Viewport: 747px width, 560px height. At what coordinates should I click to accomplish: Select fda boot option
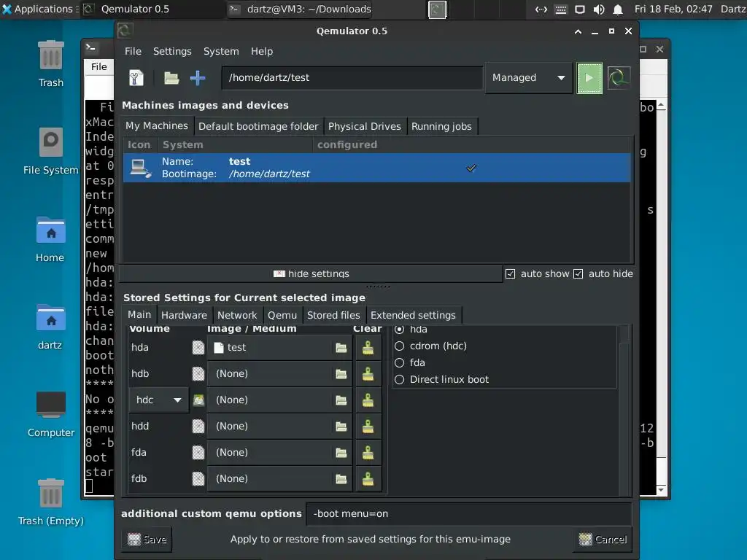click(x=399, y=363)
